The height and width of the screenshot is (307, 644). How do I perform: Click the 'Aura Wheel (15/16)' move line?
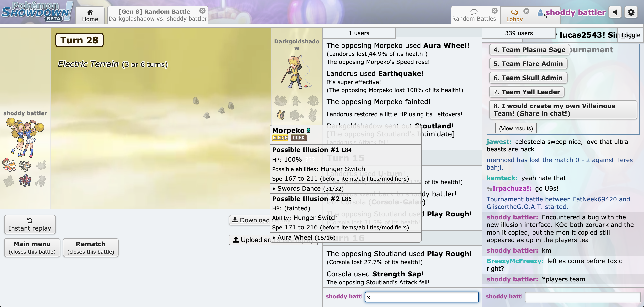coord(304,237)
